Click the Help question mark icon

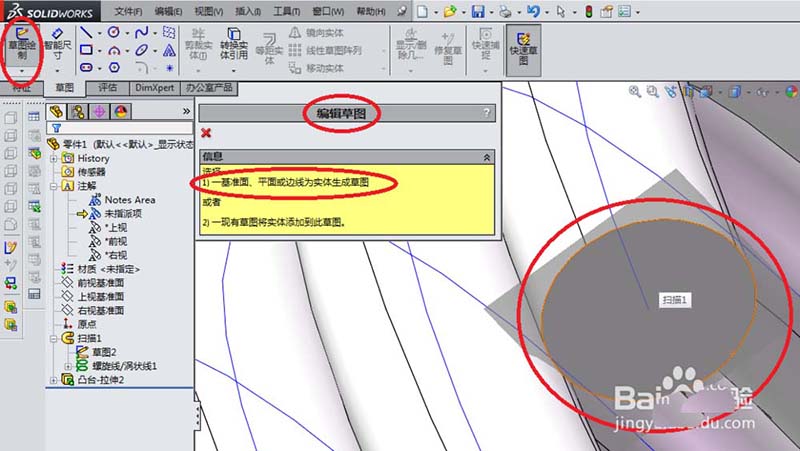487,113
